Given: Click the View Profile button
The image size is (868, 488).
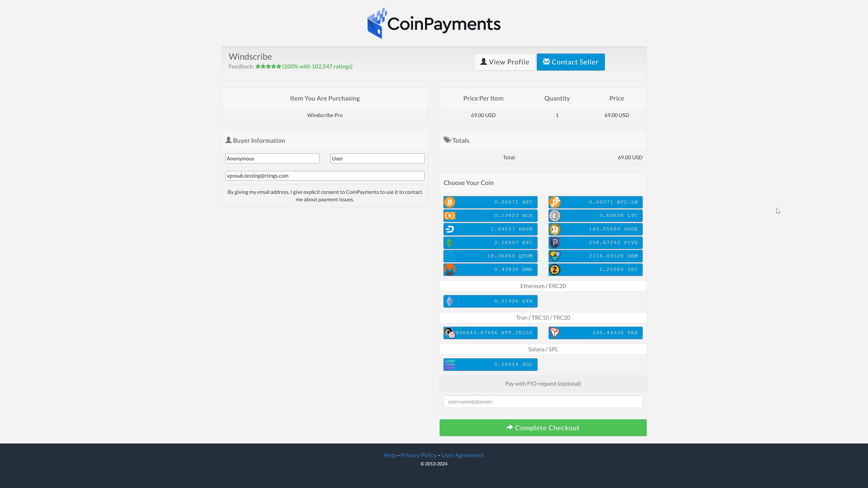Looking at the screenshot, I should 505,62.
